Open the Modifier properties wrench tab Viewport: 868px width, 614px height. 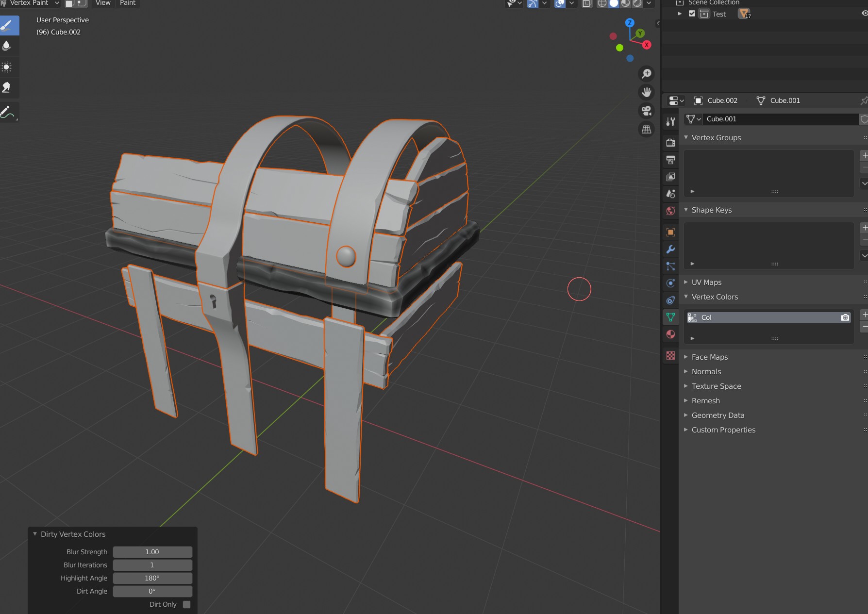tap(670, 249)
